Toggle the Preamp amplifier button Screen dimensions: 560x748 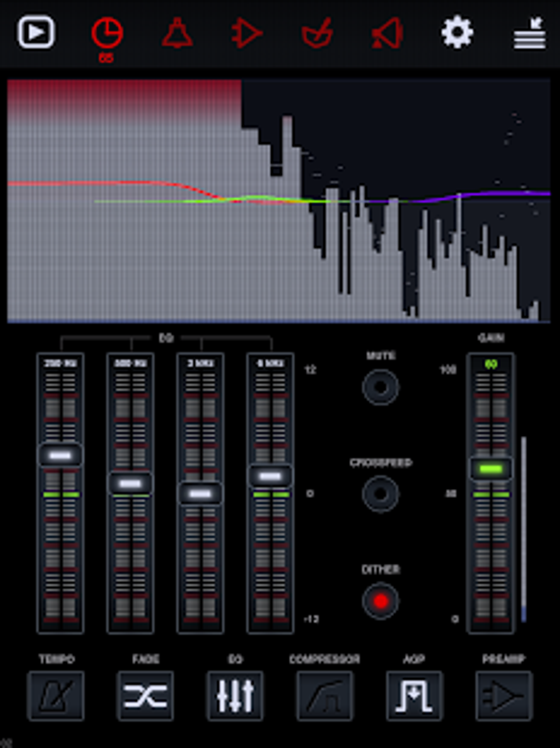pyautogui.click(x=503, y=696)
